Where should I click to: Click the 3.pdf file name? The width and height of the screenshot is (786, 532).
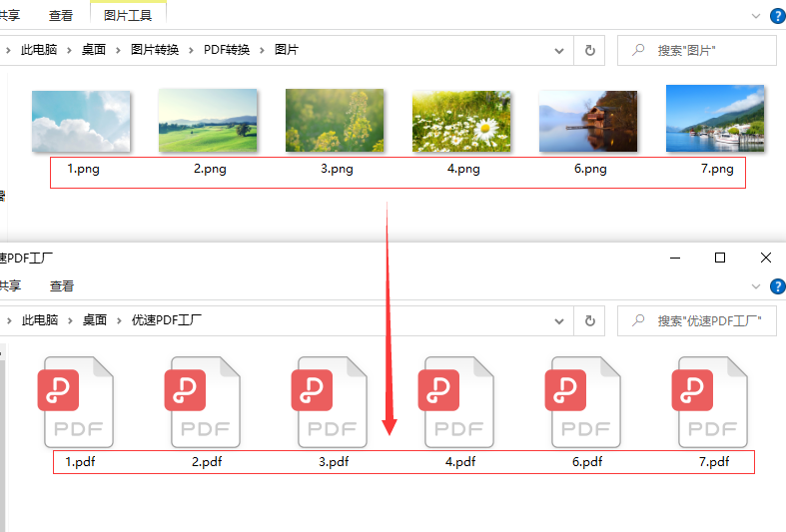click(x=334, y=462)
